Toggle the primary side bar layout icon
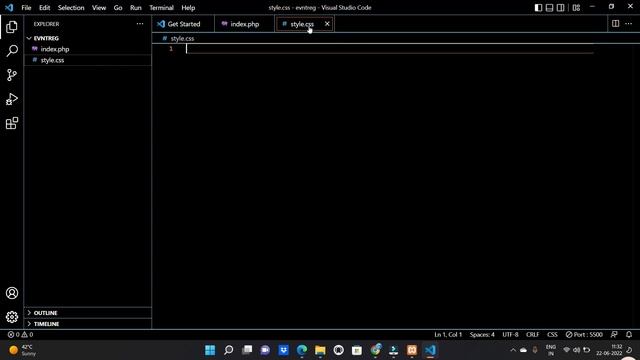 538,7
